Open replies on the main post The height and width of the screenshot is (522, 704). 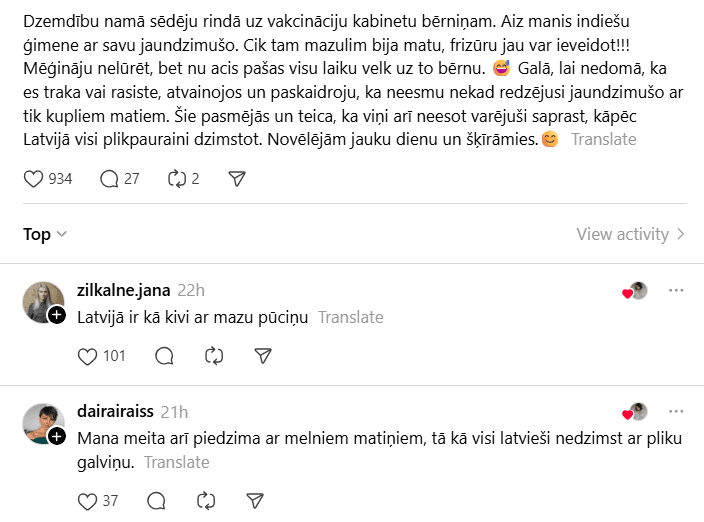pyautogui.click(x=110, y=179)
